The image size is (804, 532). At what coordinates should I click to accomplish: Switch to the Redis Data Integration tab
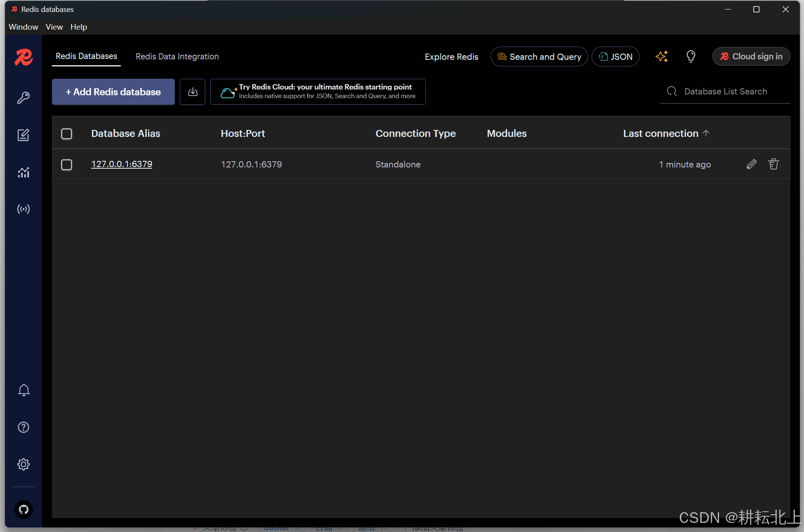[x=177, y=56]
